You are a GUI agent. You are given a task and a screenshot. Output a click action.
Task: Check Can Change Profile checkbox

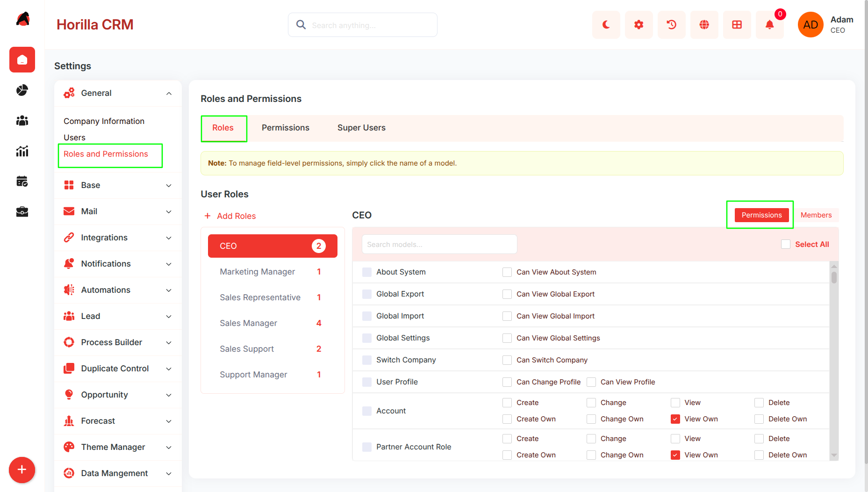pyautogui.click(x=507, y=382)
